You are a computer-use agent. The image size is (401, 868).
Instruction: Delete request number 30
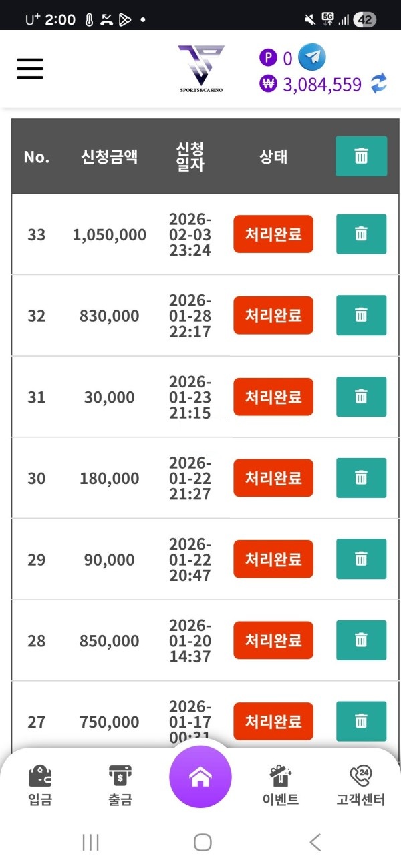pos(361,478)
